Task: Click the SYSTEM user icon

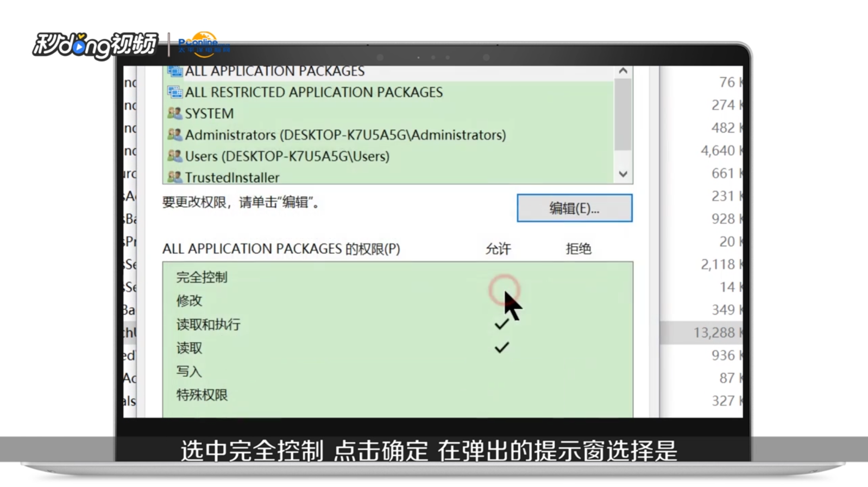Action: point(174,114)
